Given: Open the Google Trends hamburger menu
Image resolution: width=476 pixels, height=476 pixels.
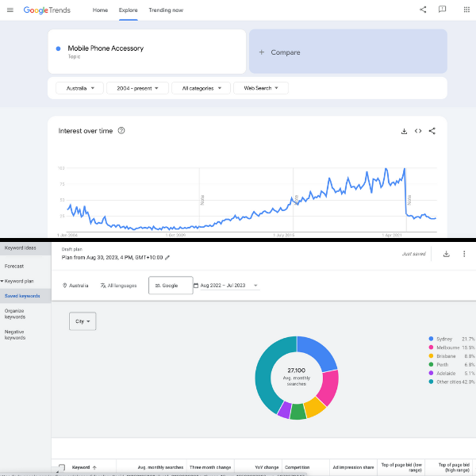Looking at the screenshot, I should (x=10, y=10).
